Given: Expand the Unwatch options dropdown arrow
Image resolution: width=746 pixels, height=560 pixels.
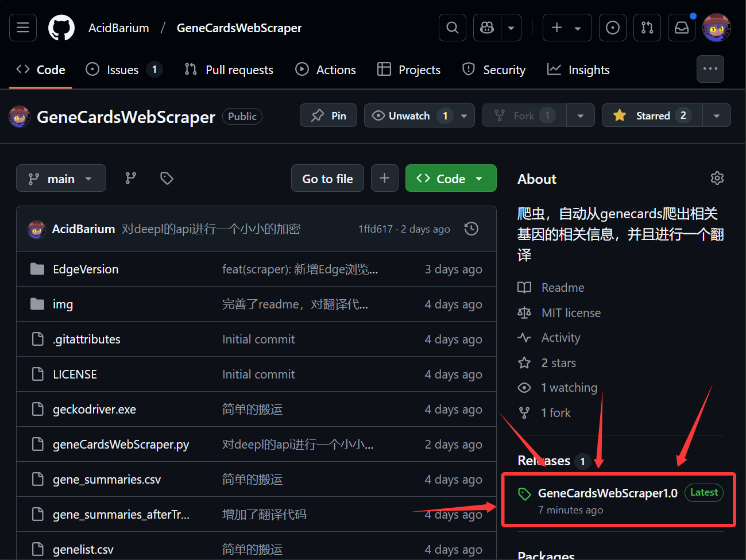Looking at the screenshot, I should [x=464, y=115].
